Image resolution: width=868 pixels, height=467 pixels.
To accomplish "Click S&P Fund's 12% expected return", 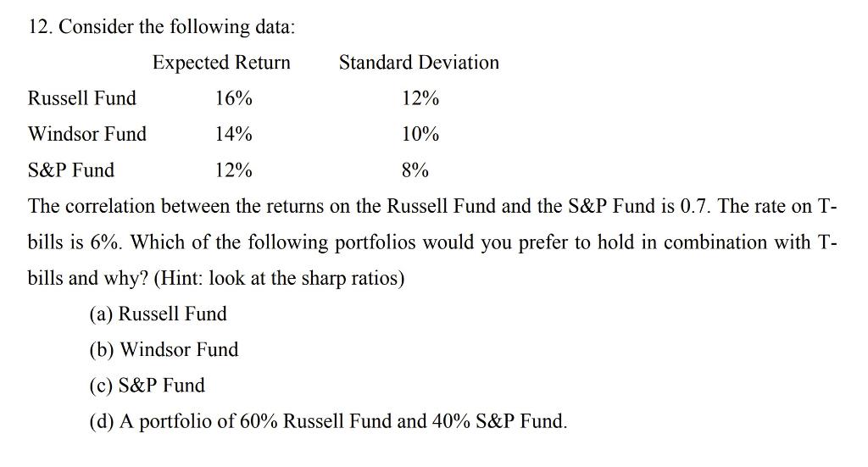I will click(234, 170).
